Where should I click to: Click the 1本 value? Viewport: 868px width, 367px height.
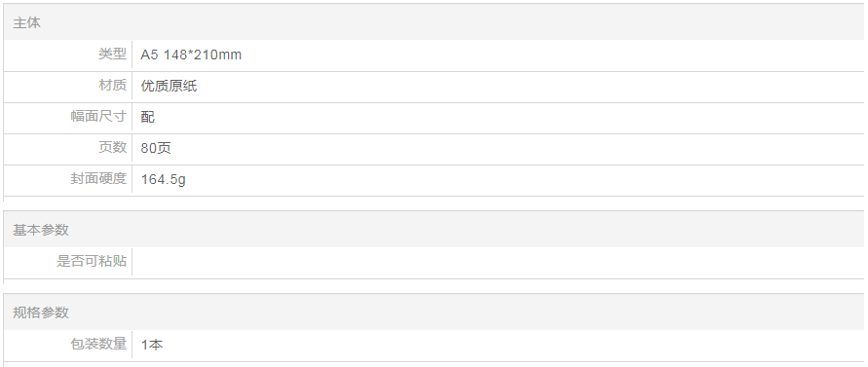point(152,345)
